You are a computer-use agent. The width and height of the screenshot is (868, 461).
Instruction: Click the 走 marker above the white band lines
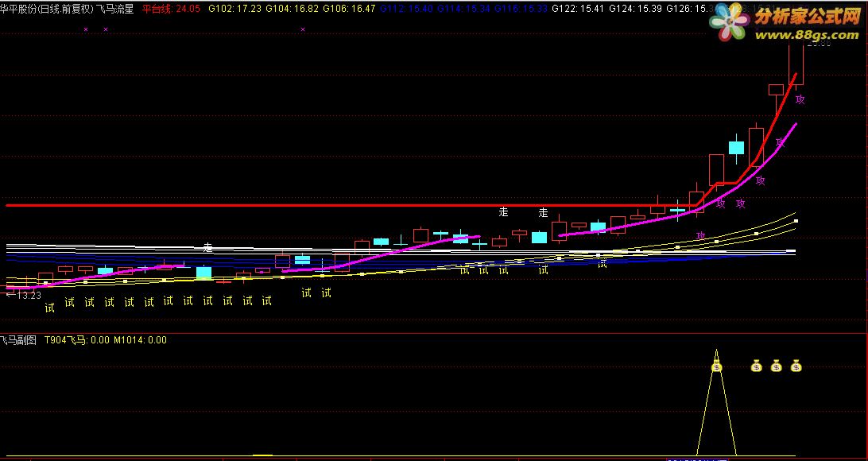click(207, 247)
